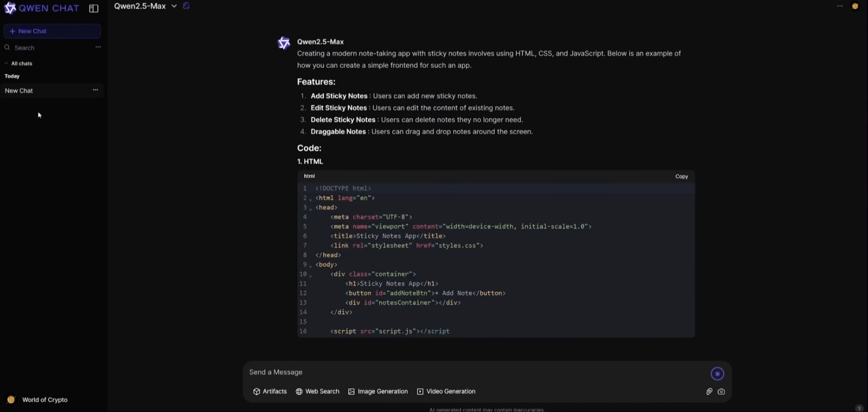Viewport: 868px width, 412px height.
Task: Click the 'Code:' heading
Action: click(309, 148)
